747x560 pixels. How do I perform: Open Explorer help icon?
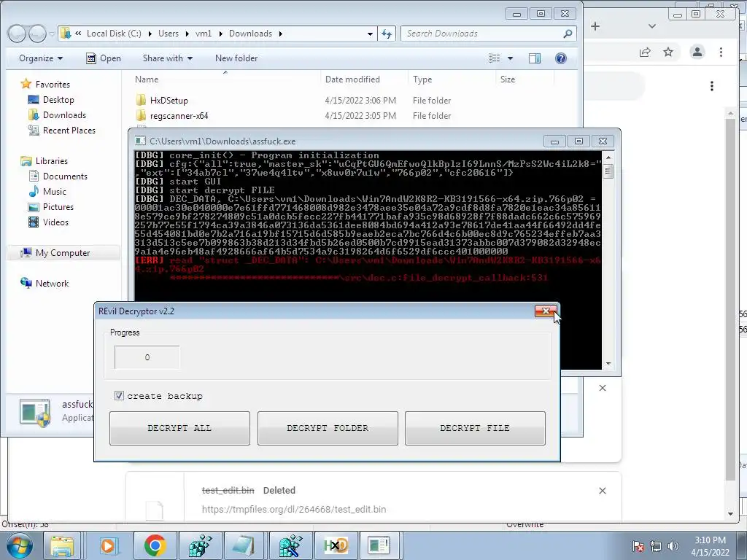tap(561, 58)
